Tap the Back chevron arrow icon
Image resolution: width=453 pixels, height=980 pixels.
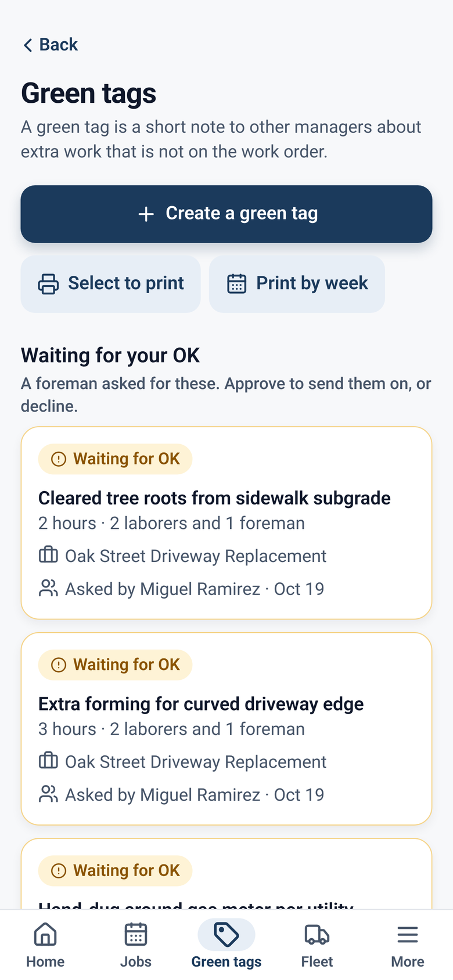tap(27, 45)
